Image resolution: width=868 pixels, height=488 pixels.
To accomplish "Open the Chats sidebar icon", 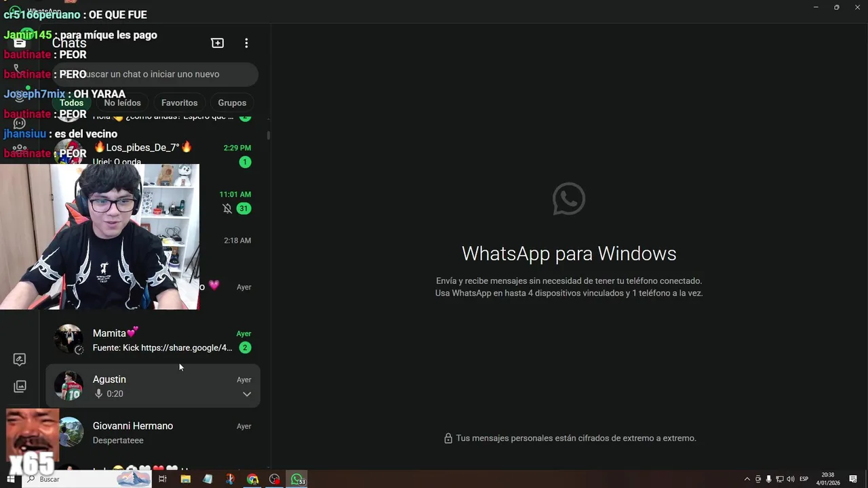I will tap(20, 43).
